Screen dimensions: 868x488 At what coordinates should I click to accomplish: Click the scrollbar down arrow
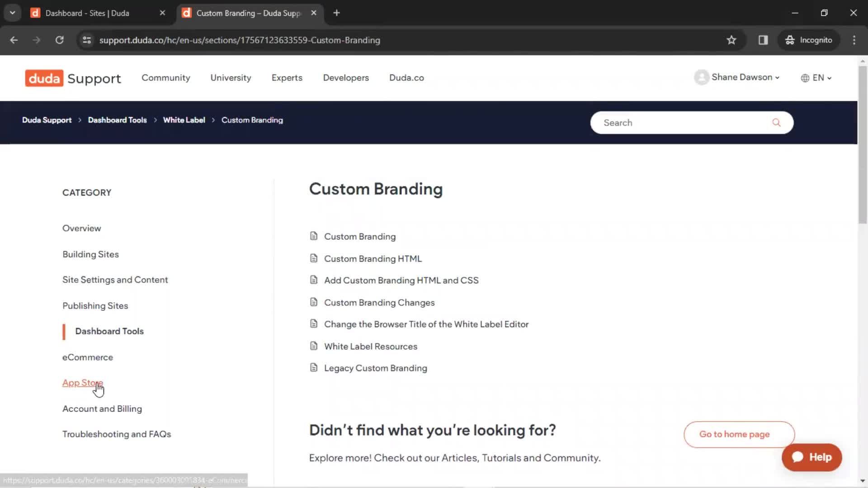pyautogui.click(x=863, y=481)
